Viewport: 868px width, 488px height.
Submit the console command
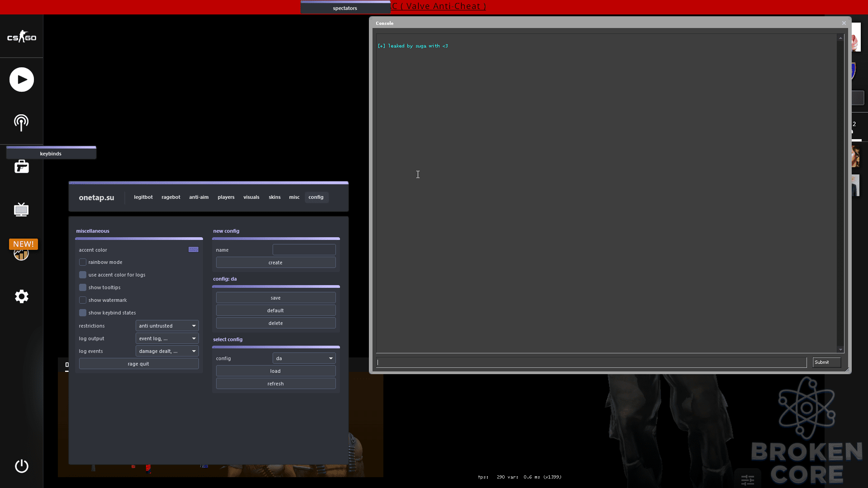pos(826,362)
